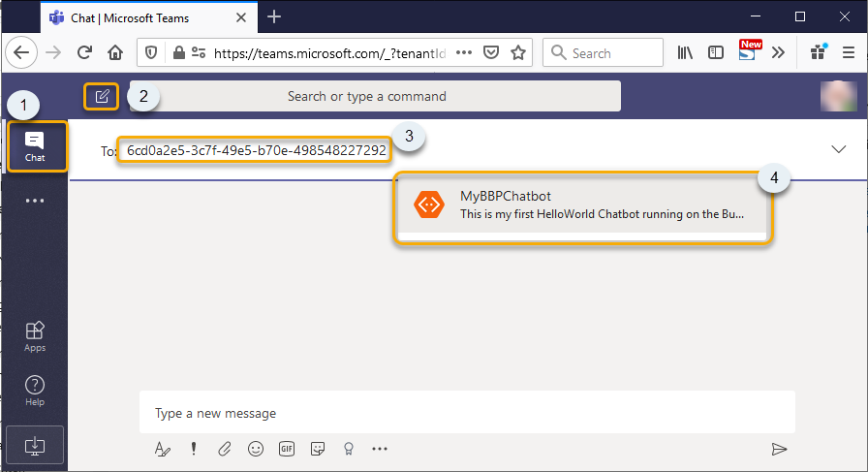Open the emoji picker
The image size is (868, 472).
255,449
